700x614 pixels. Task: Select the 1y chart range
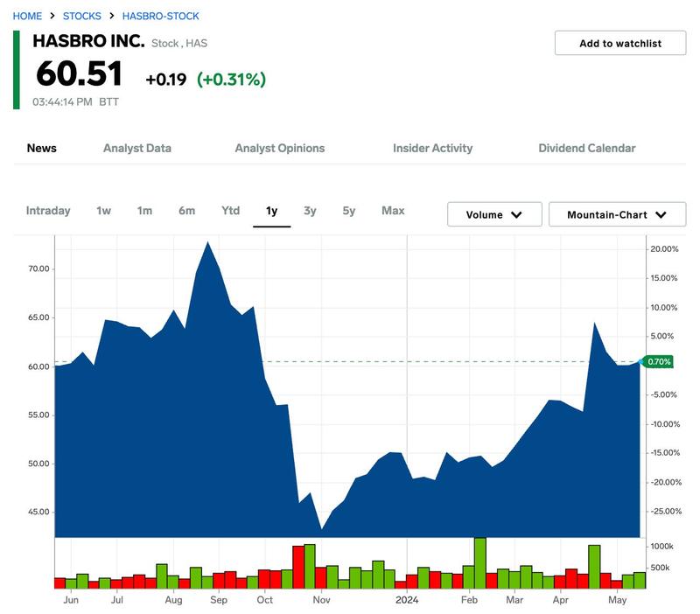[271, 211]
